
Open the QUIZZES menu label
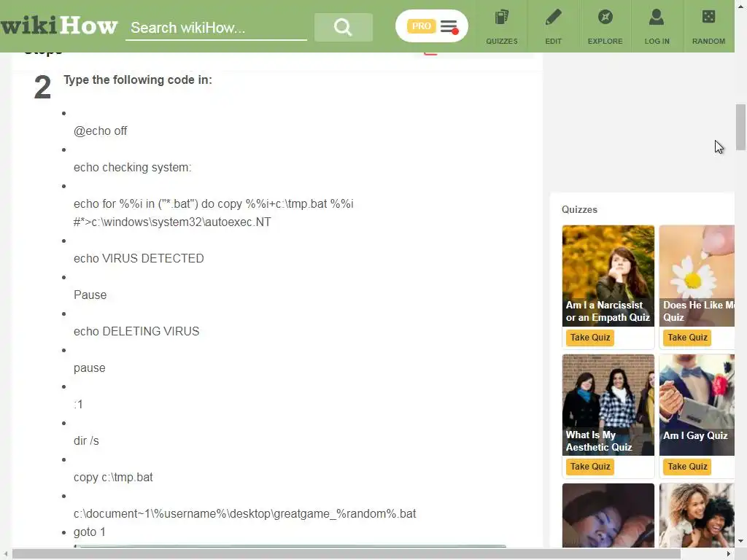tap(502, 42)
